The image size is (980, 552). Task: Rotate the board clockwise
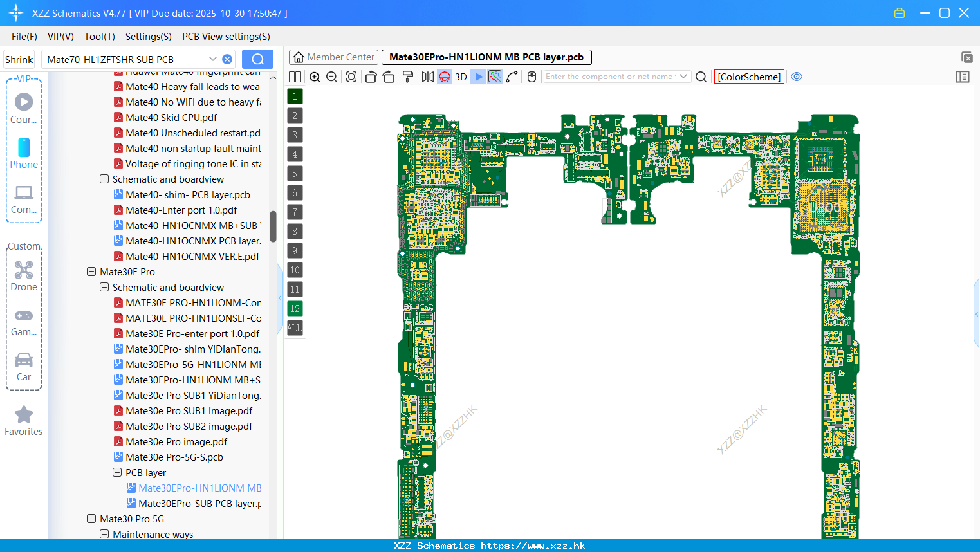click(389, 77)
